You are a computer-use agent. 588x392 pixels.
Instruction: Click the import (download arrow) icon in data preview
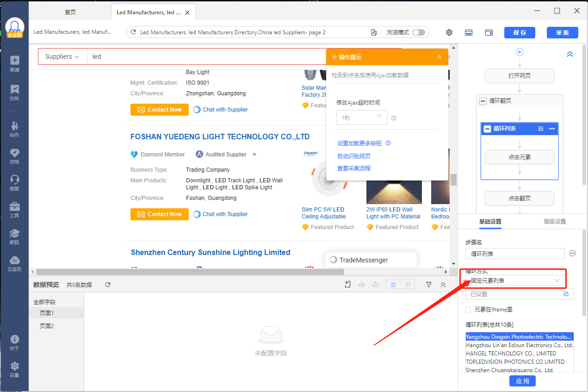362,285
